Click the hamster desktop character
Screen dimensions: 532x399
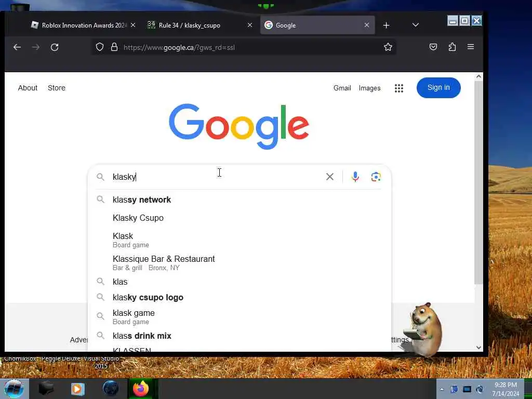pyautogui.click(x=424, y=329)
